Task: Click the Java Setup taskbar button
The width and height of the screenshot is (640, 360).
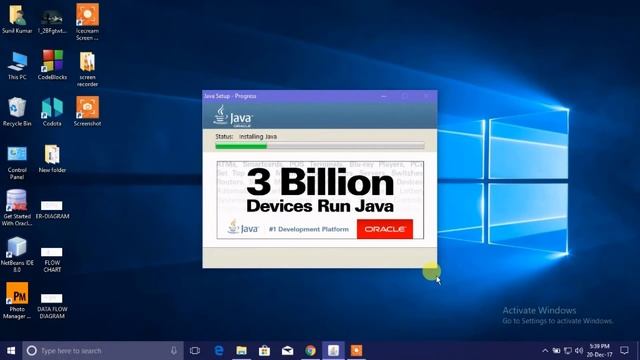Action: [333, 351]
